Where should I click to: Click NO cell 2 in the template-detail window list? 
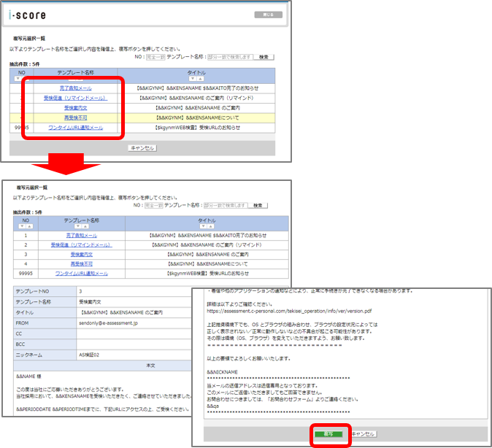(x=26, y=244)
